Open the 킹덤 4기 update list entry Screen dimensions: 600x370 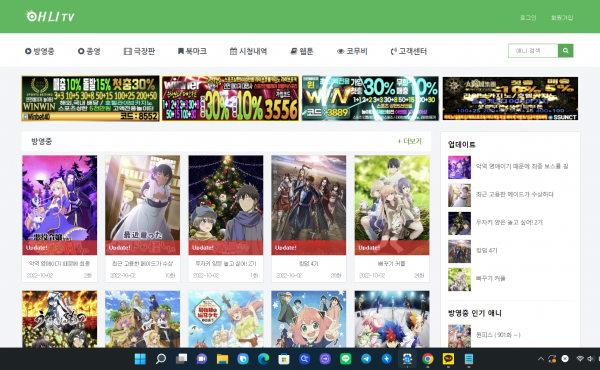(x=473, y=251)
